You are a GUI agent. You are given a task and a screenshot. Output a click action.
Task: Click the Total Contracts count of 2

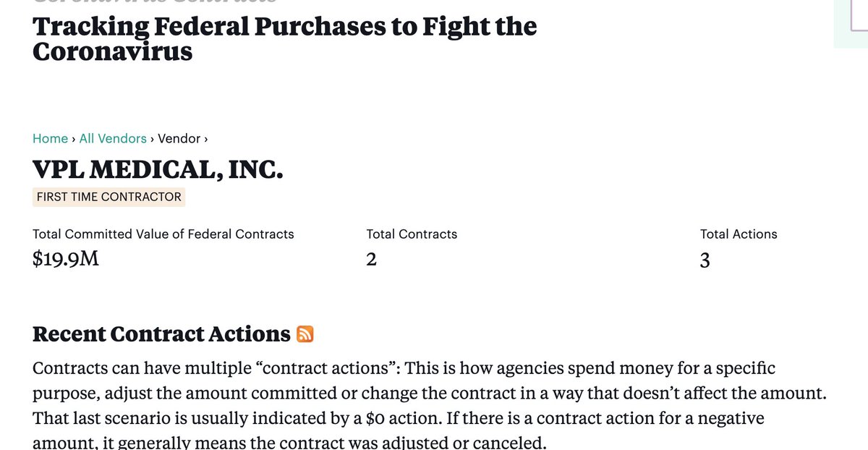pyautogui.click(x=372, y=259)
